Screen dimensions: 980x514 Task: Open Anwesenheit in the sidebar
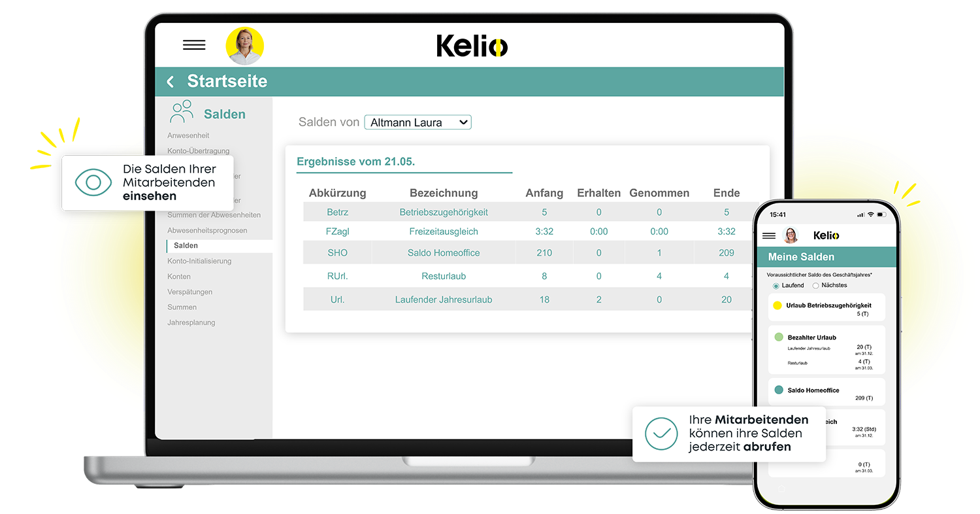[188, 135]
